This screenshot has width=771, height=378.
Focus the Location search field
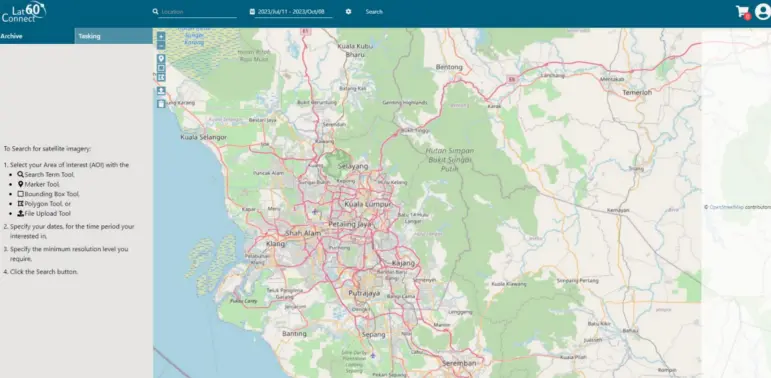click(x=199, y=12)
